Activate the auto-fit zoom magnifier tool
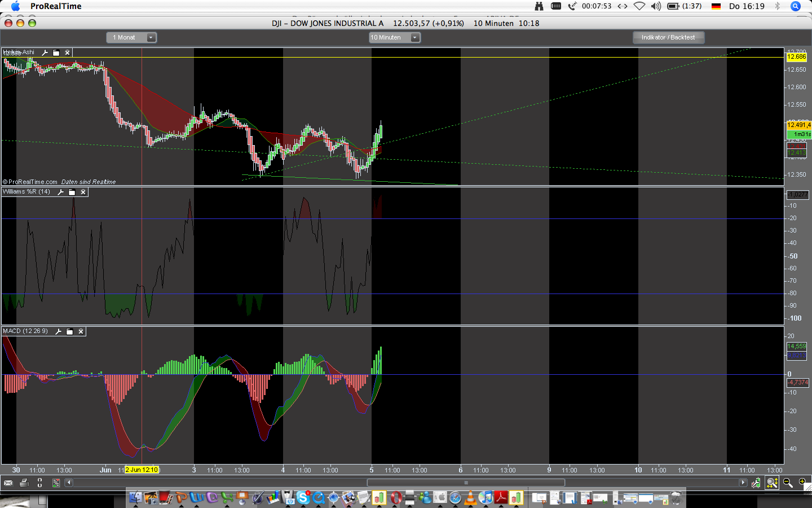The height and width of the screenshot is (508, 812). pos(772,483)
